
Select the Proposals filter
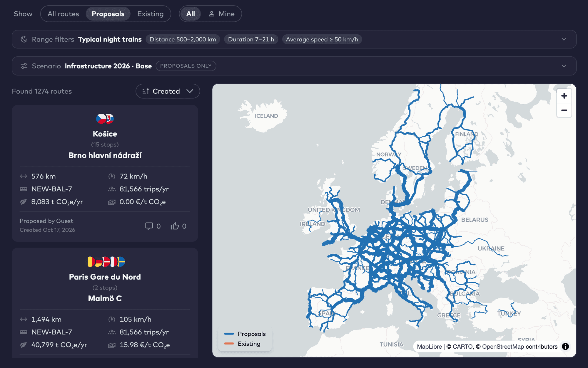click(x=108, y=14)
